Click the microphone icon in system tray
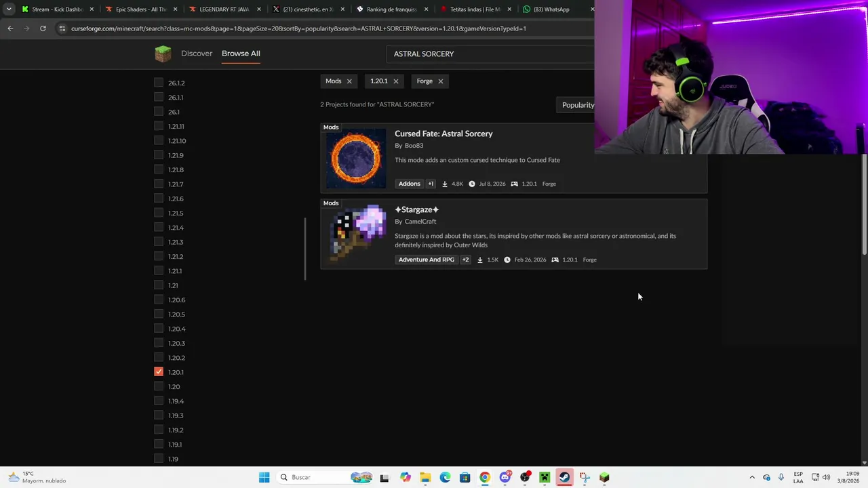 pyautogui.click(x=781, y=477)
